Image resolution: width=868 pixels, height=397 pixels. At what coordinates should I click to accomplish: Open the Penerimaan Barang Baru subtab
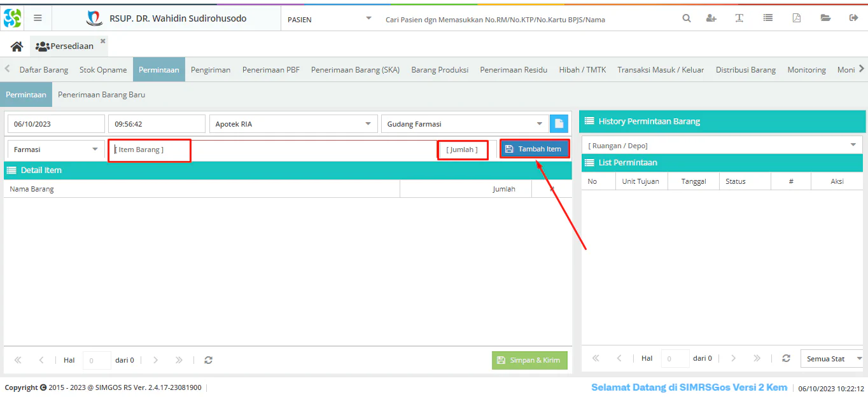point(101,95)
